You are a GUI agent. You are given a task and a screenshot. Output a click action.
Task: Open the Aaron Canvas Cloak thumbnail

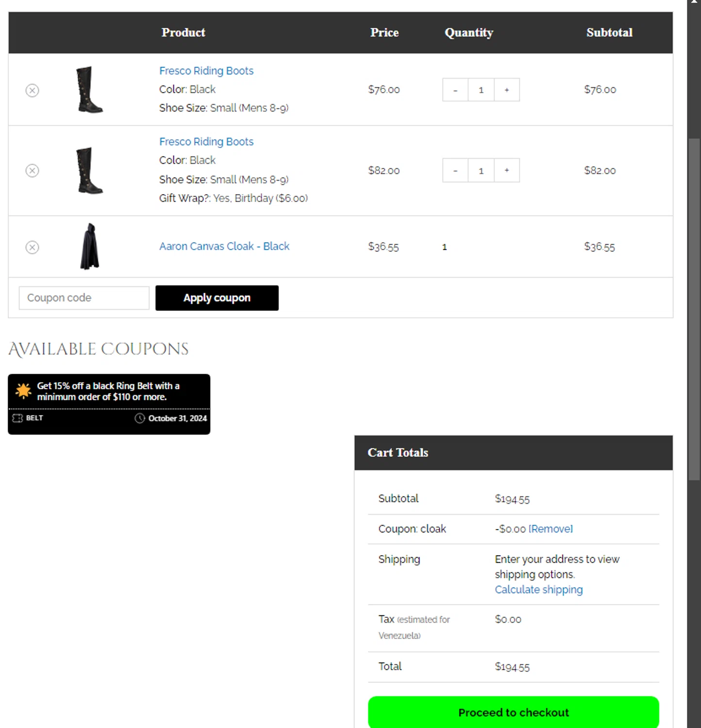click(x=90, y=247)
